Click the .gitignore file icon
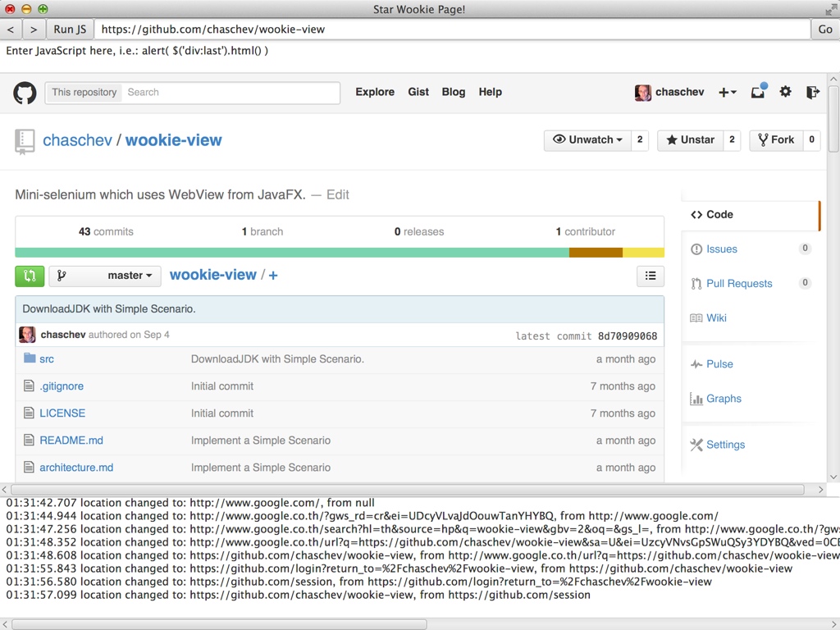 (x=29, y=386)
